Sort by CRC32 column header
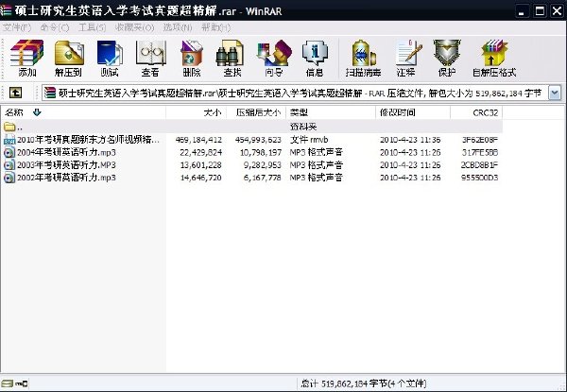The image size is (567, 392). [476, 112]
